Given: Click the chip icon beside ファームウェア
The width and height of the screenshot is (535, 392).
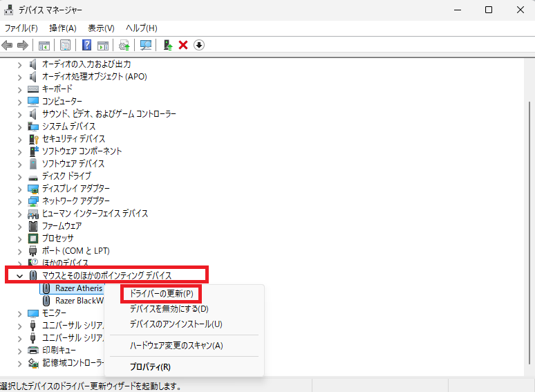Looking at the screenshot, I should [33, 226].
